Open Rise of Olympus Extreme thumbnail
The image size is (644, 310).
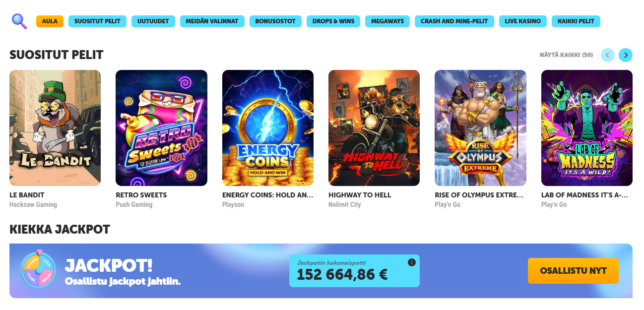(480, 128)
